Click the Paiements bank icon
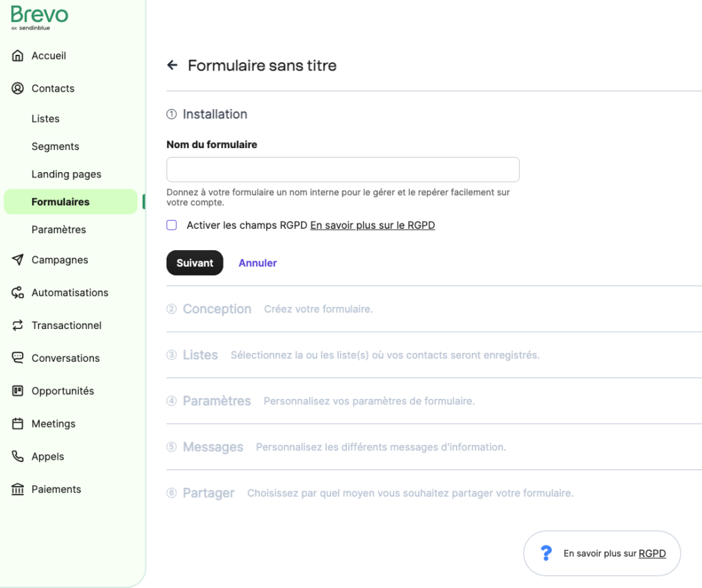The height and width of the screenshot is (588, 702). (18, 489)
